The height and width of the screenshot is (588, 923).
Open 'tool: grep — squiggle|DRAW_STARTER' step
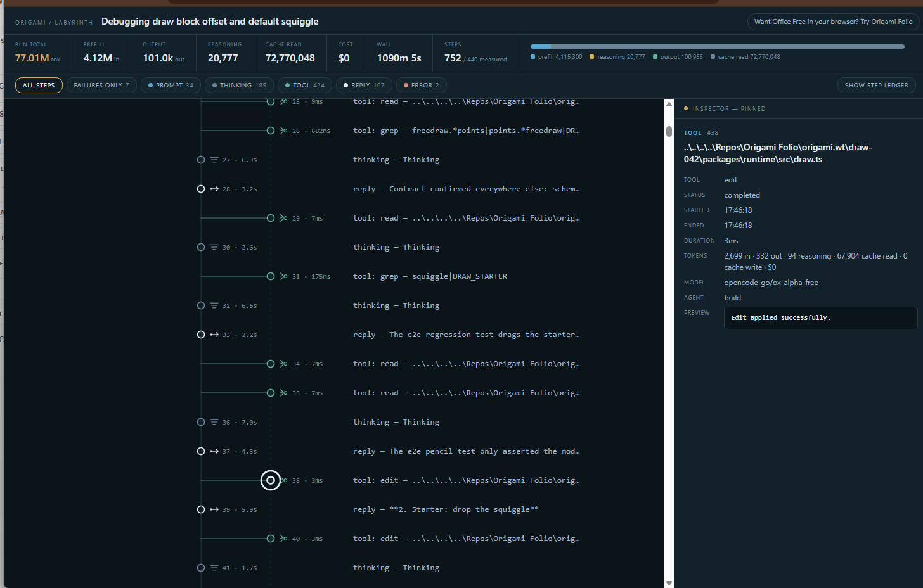(430, 276)
